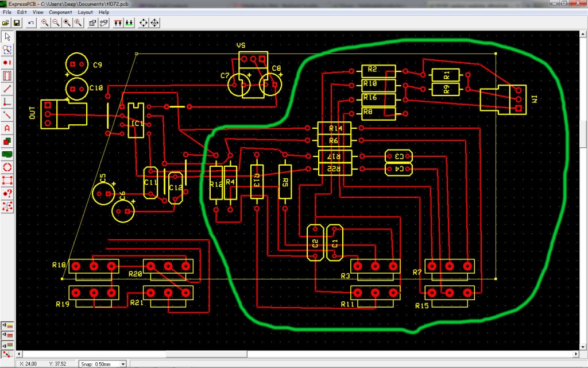Click the vertical scrollbar down arrow
Viewport: 588px width, 368px height.
click(x=583, y=347)
